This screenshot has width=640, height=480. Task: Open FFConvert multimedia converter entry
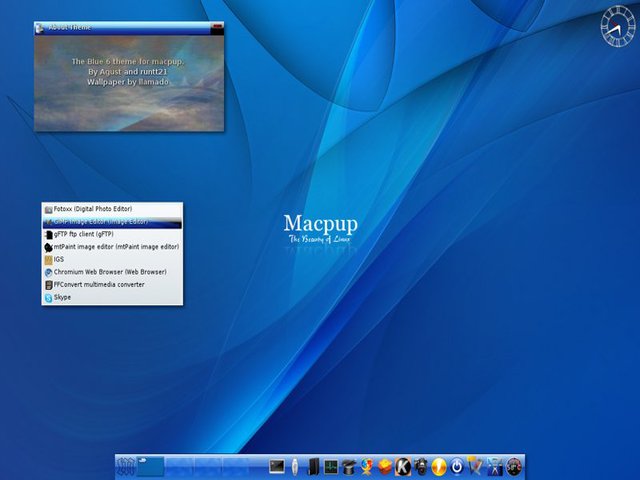[x=112, y=285]
